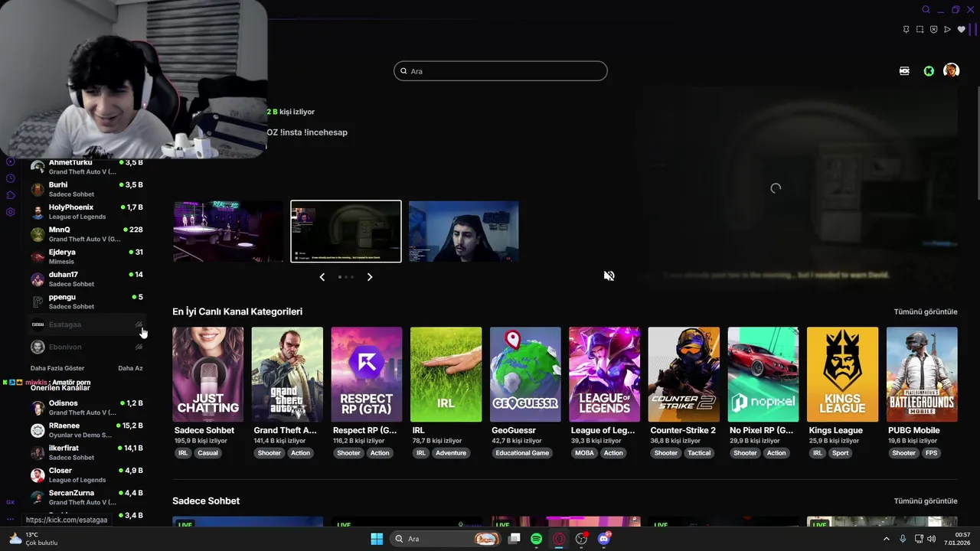Image resolution: width=980 pixels, height=551 pixels.
Task: Open SercanZurna recommended channel
Action: 87,497
